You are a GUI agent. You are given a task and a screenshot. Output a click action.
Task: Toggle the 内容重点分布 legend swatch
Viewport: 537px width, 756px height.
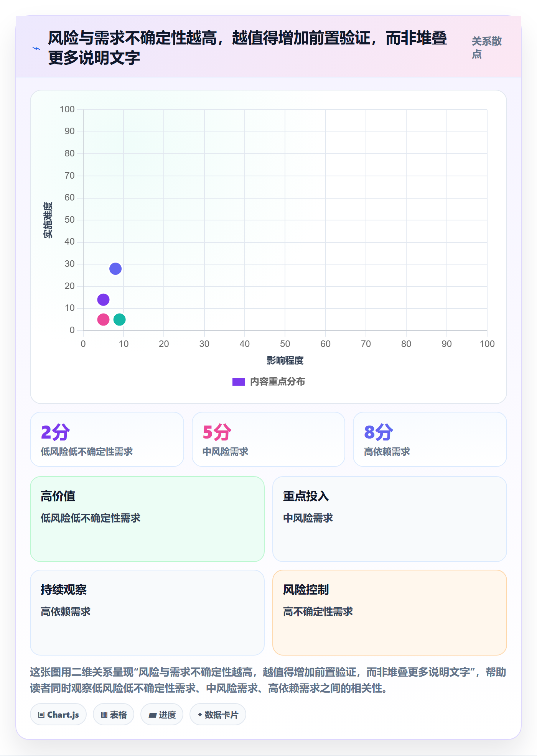point(238,382)
